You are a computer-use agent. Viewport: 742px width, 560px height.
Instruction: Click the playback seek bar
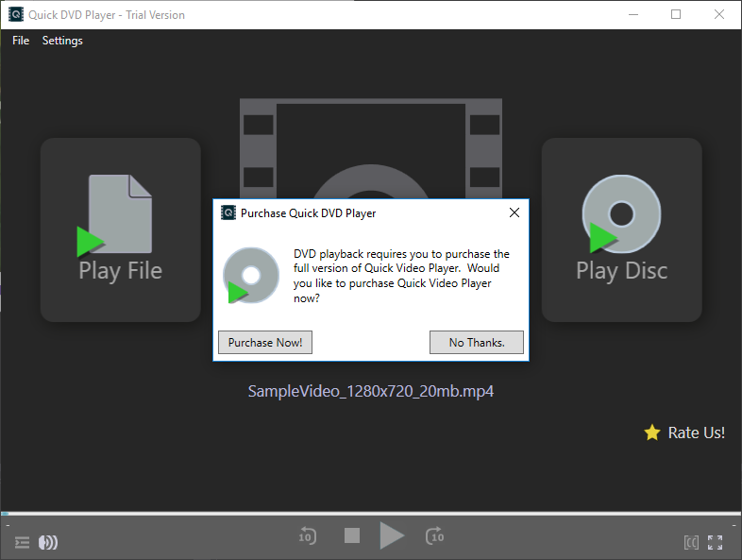click(371, 514)
